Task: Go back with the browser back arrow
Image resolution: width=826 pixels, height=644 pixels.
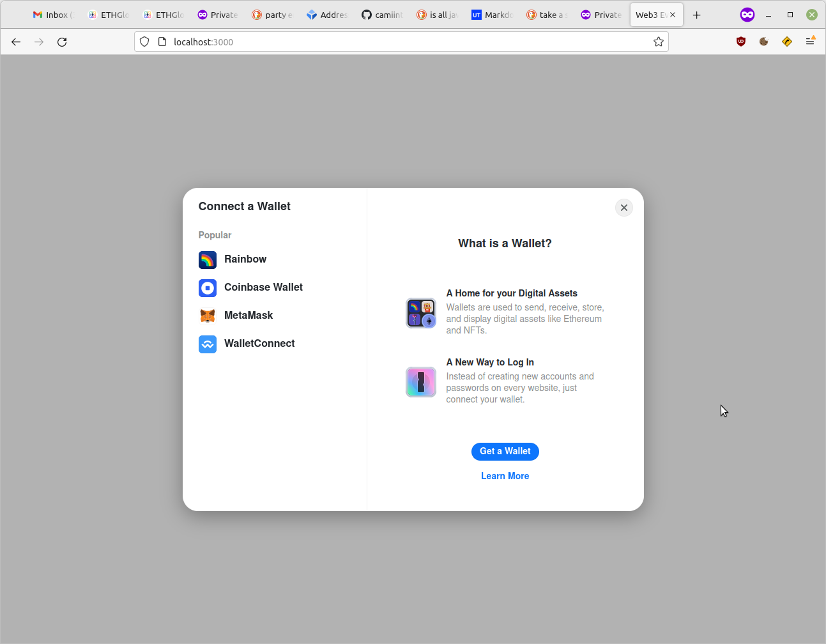Action: point(16,42)
